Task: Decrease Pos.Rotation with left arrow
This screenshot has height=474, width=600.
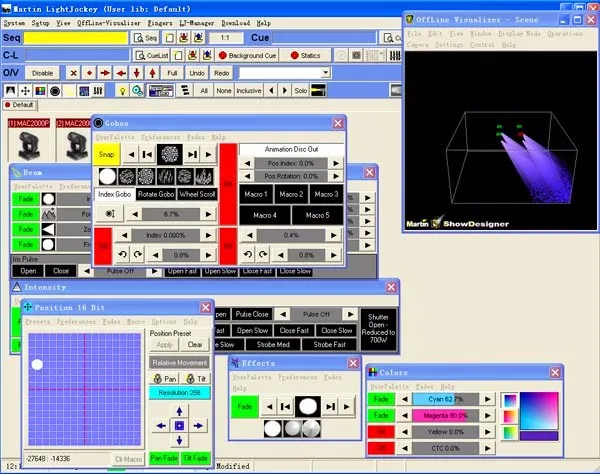Action: pos(248,176)
